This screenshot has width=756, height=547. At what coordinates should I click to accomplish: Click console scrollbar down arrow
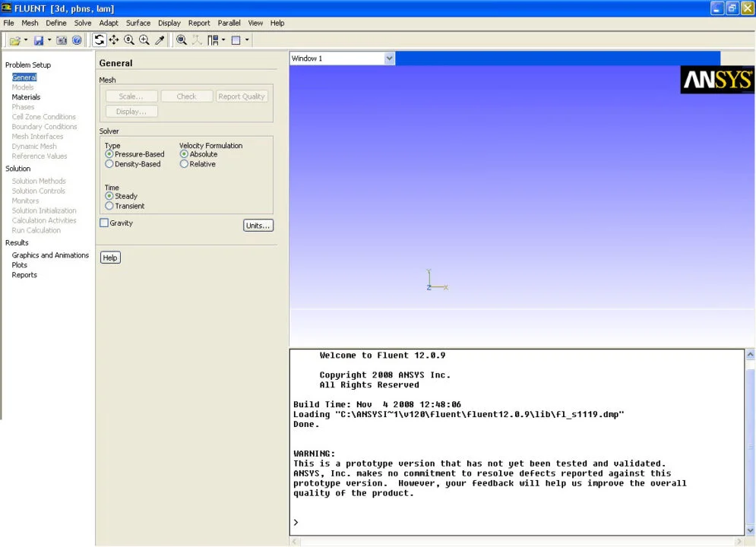pyautogui.click(x=750, y=530)
